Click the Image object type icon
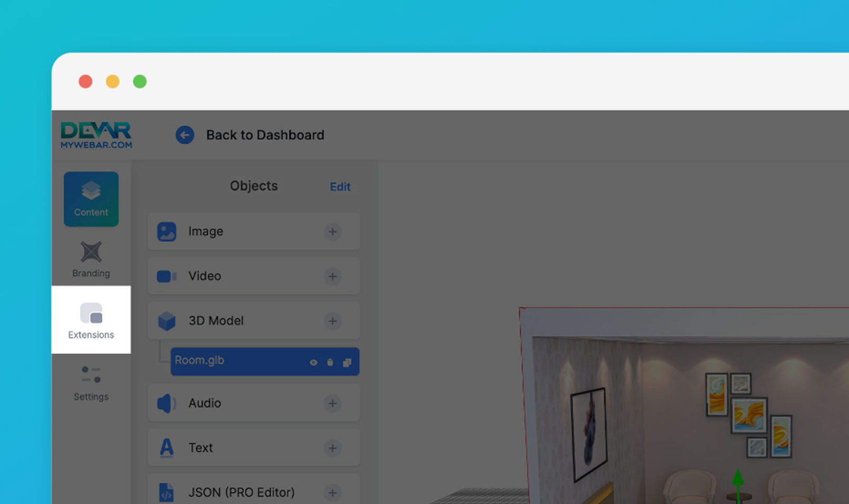Screen dimensions: 849x504 [166, 232]
